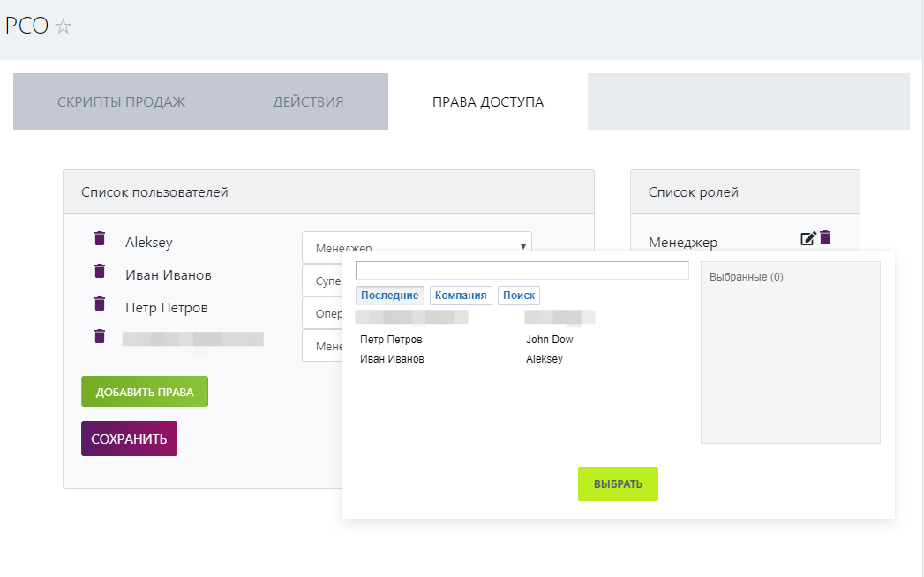Delete user Aleksey with trash icon

100,238
